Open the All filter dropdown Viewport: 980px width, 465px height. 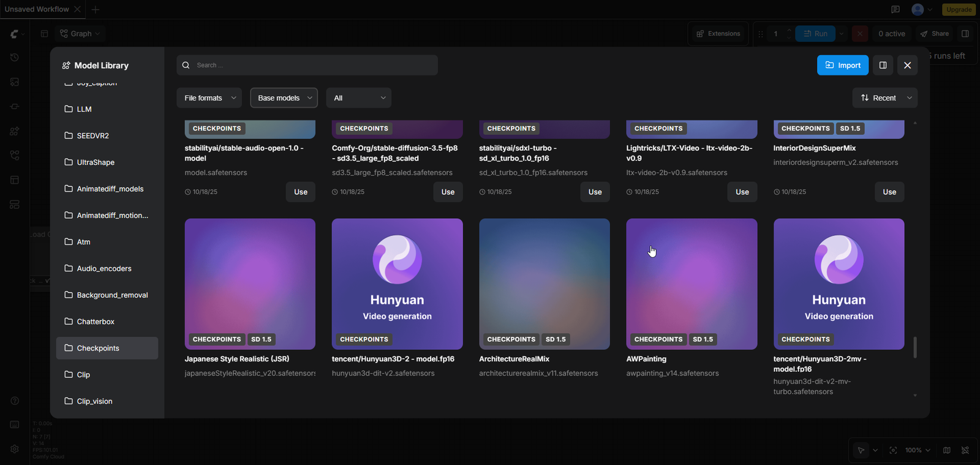click(359, 98)
